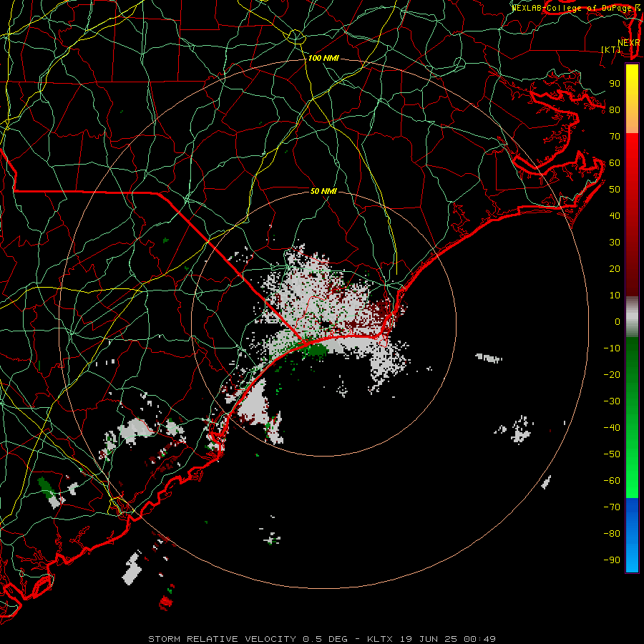644x644 pixels.
Task: Click the [KT] units label
Action: (611, 49)
